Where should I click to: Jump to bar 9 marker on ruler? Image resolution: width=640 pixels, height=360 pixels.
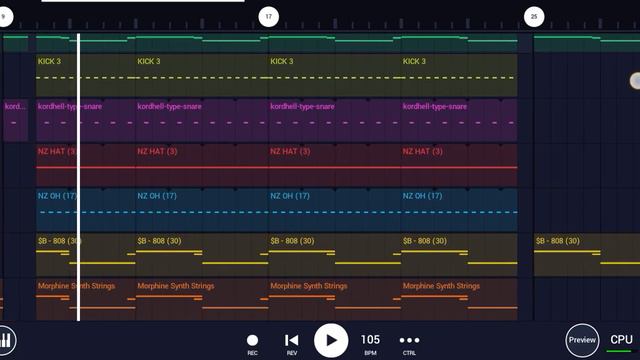(x=4, y=17)
